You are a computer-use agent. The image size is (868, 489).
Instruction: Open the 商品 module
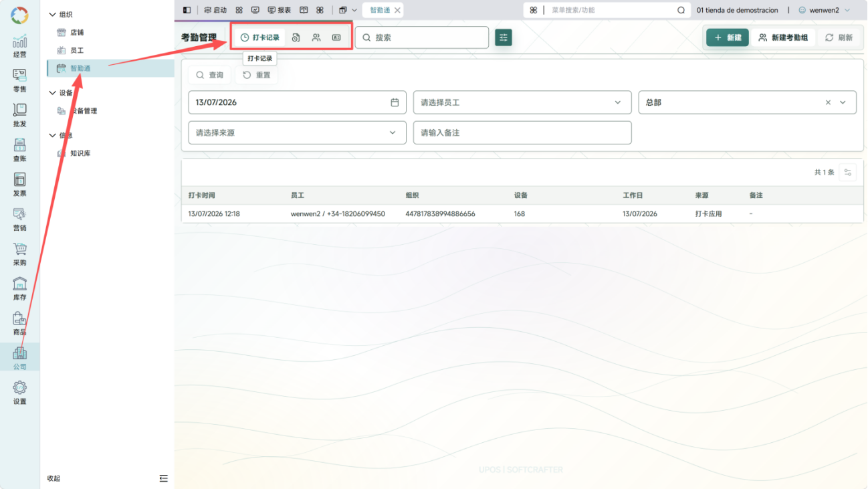(x=19, y=324)
